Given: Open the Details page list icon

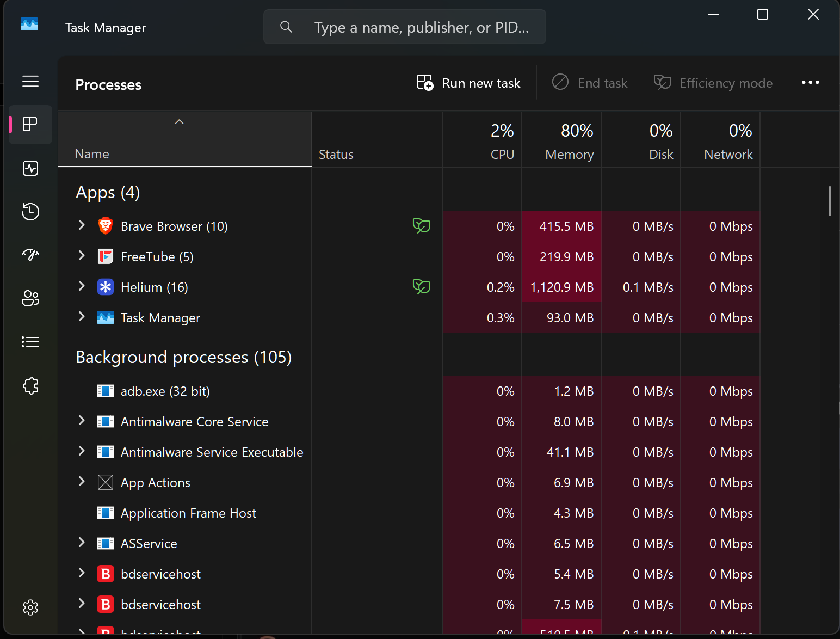Looking at the screenshot, I should (30, 342).
